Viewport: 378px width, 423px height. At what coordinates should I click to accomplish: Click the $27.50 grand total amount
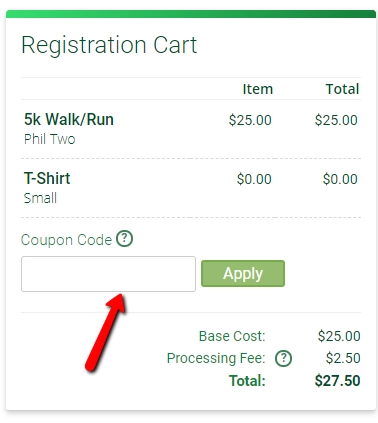pyautogui.click(x=337, y=381)
